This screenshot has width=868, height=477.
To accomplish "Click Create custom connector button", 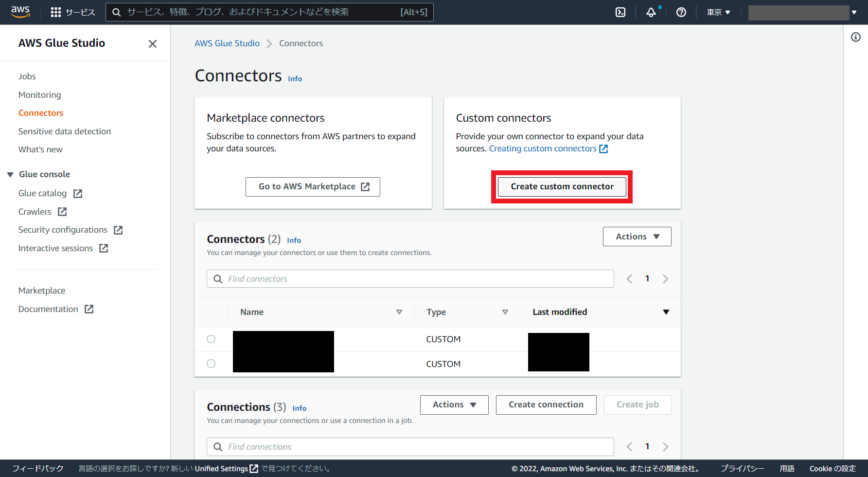I will (x=562, y=187).
